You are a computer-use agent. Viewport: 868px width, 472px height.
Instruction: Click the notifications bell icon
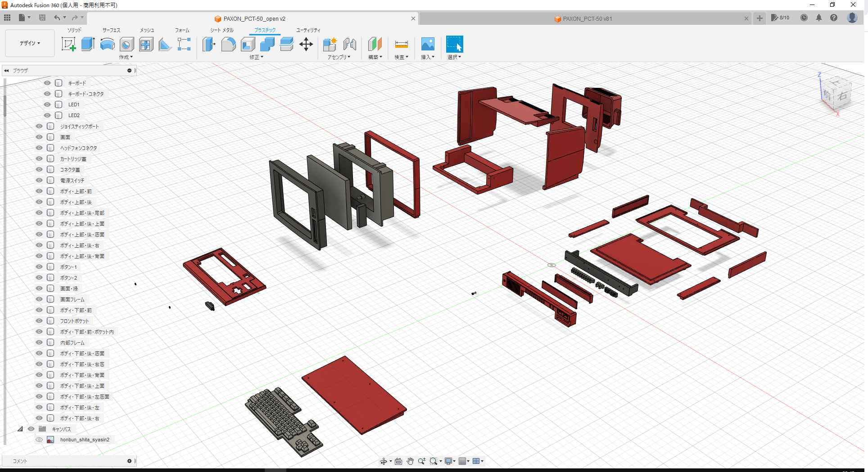click(819, 18)
